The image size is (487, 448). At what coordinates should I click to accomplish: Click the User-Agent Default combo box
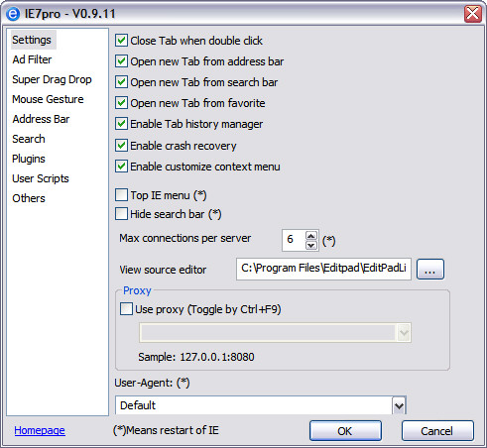tap(261, 405)
